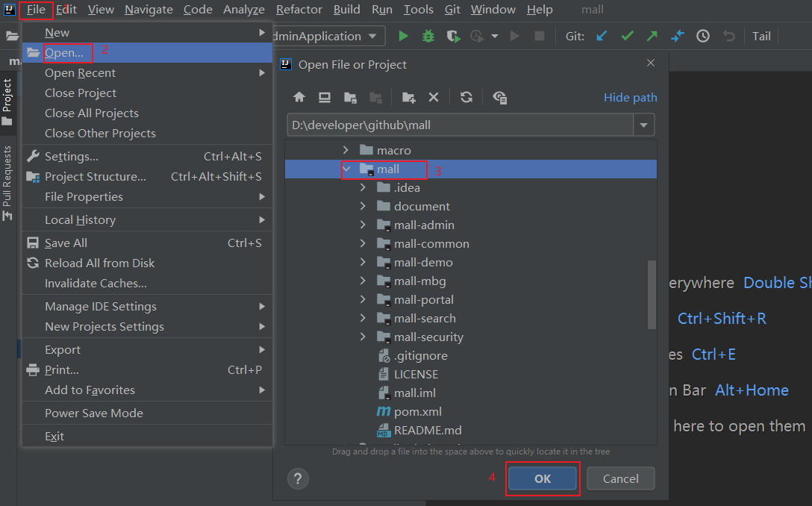Choose Invalidate Caches... menu item
The width and height of the screenshot is (812, 506).
point(148,284)
